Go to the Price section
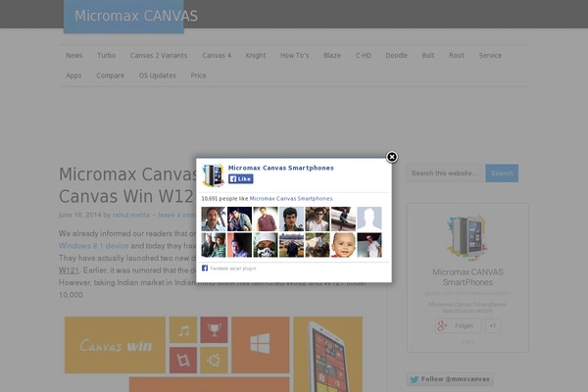 coord(198,75)
